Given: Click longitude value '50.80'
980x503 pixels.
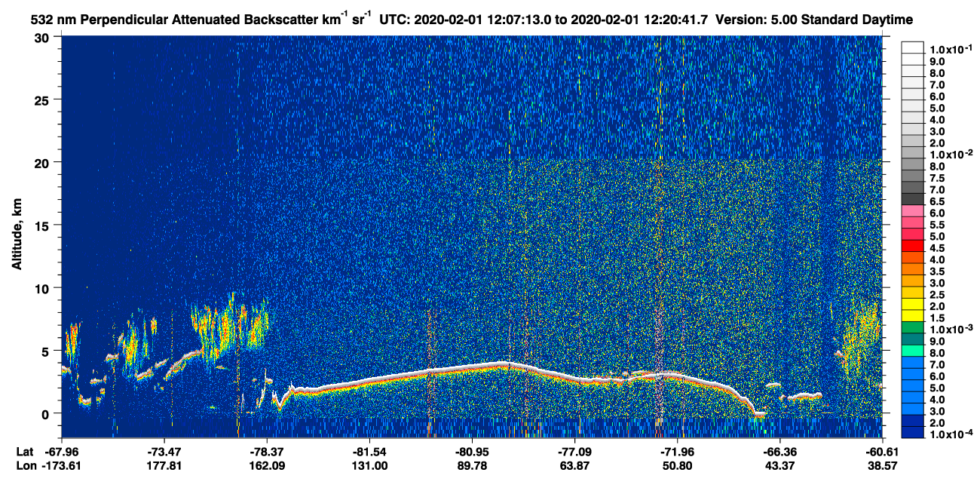Looking at the screenshot, I should pyautogui.click(x=677, y=466).
